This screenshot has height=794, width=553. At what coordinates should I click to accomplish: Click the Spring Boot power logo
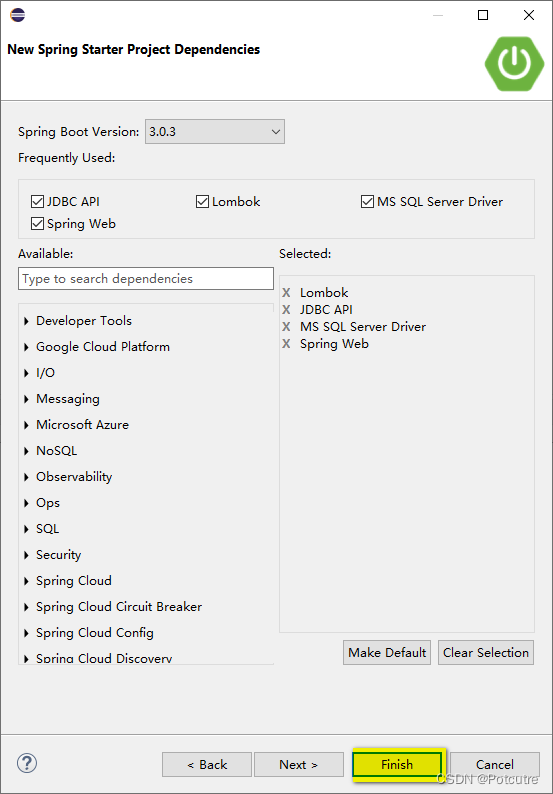click(x=514, y=64)
